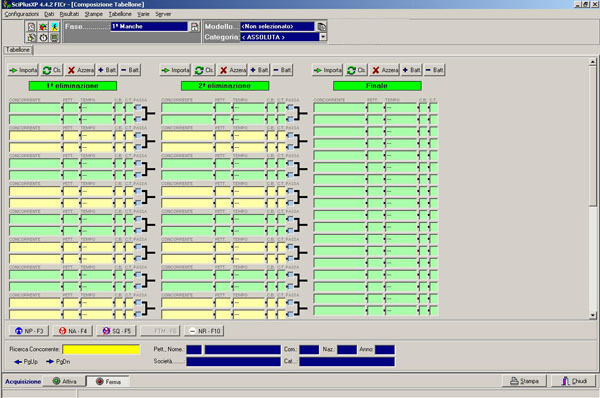Click the scrollbar up arrow of the tabellone
This screenshot has height=398, width=600.
(593, 62)
